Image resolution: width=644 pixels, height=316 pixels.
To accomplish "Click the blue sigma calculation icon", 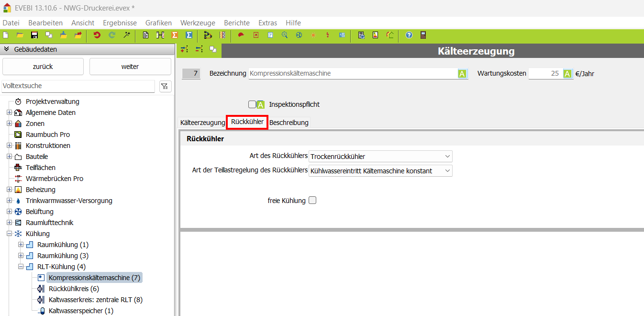I will click(x=189, y=35).
